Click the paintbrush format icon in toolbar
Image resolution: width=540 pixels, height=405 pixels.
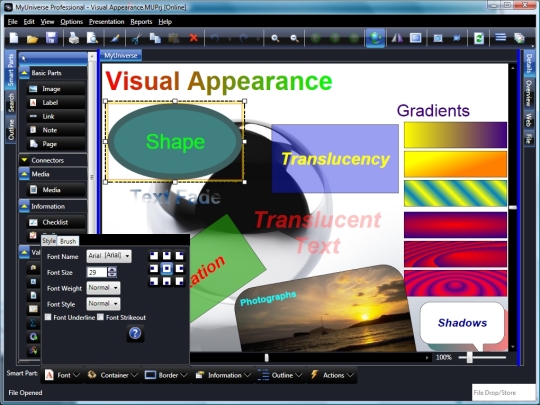115,38
